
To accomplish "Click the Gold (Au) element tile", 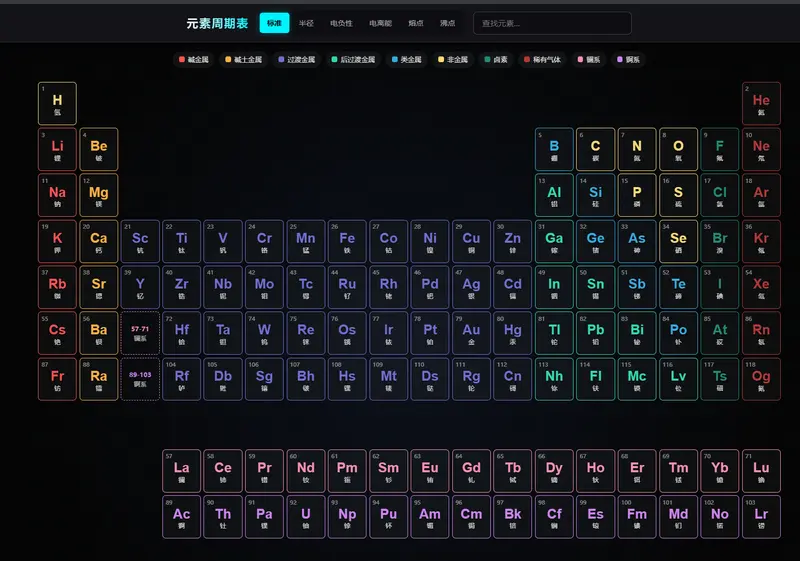I will (x=471, y=332).
